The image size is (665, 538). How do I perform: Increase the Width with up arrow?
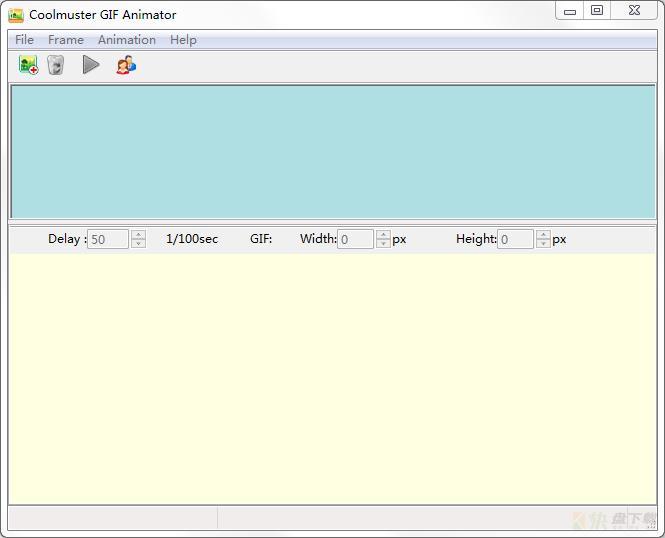pos(383,234)
